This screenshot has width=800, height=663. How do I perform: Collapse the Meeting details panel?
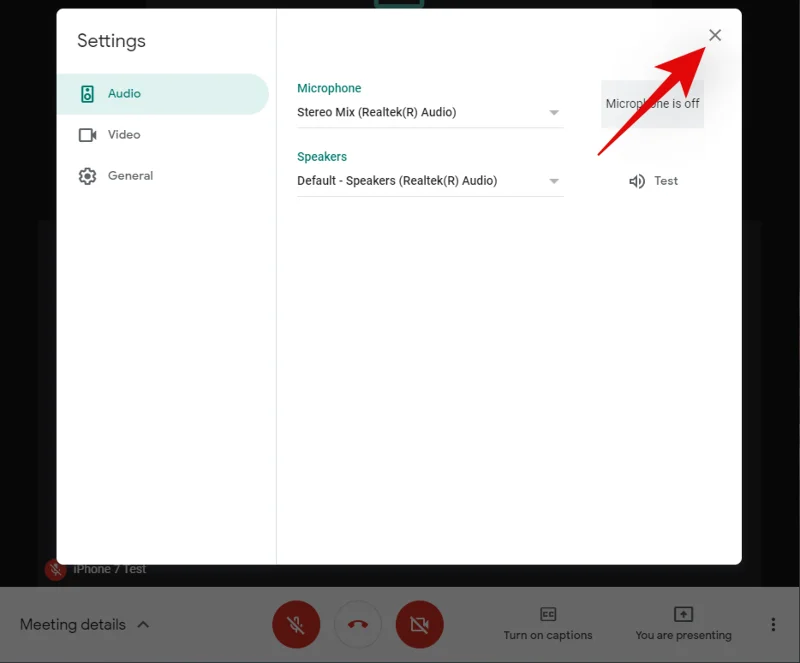coord(143,624)
